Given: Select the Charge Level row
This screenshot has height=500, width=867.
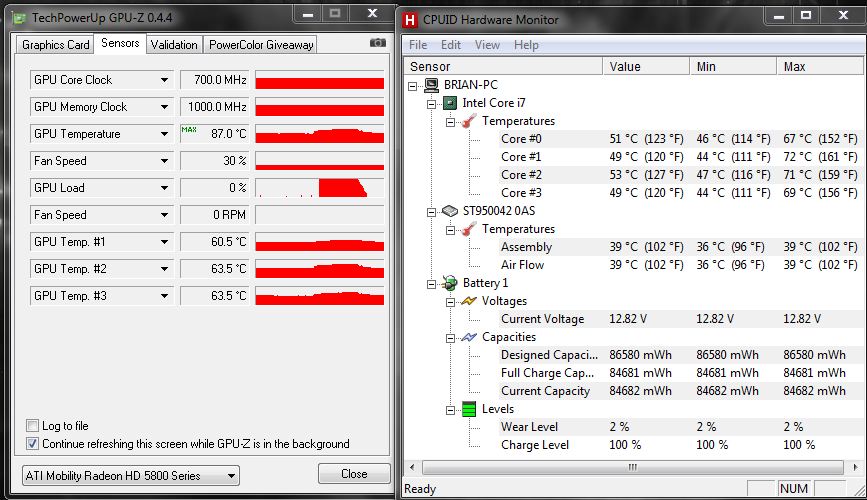Looking at the screenshot, I should 679,445.
